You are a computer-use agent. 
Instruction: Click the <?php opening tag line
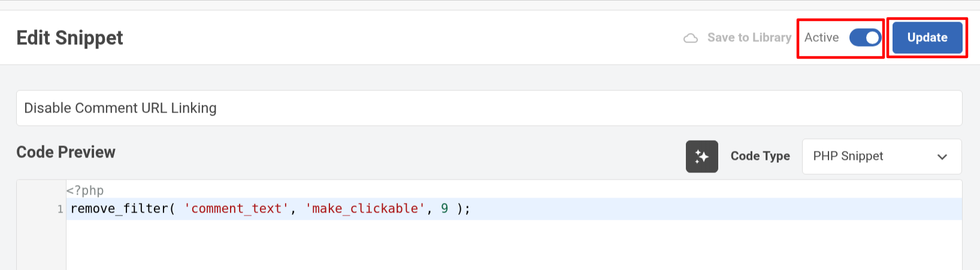click(x=85, y=190)
